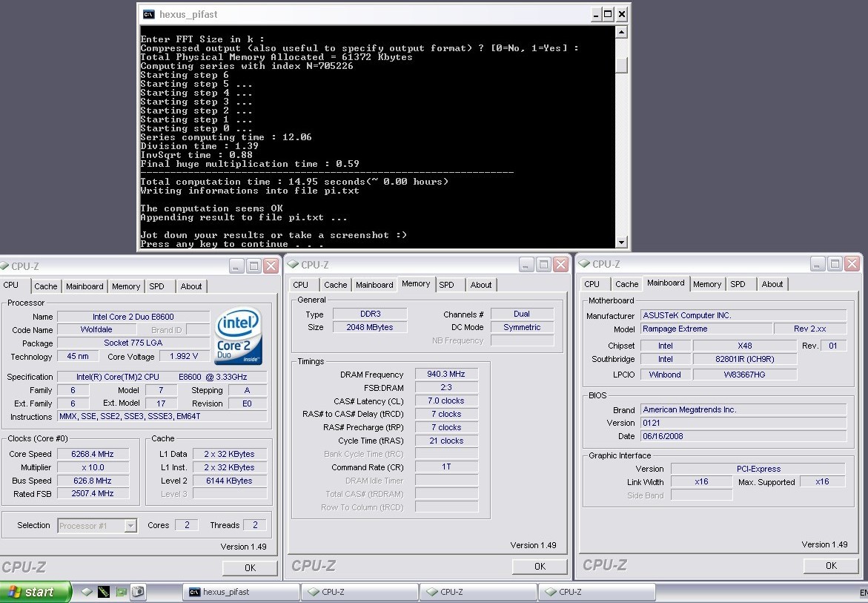Open About tab in middle CPU-Z window
Screen dimensions: 868x603
481,285
